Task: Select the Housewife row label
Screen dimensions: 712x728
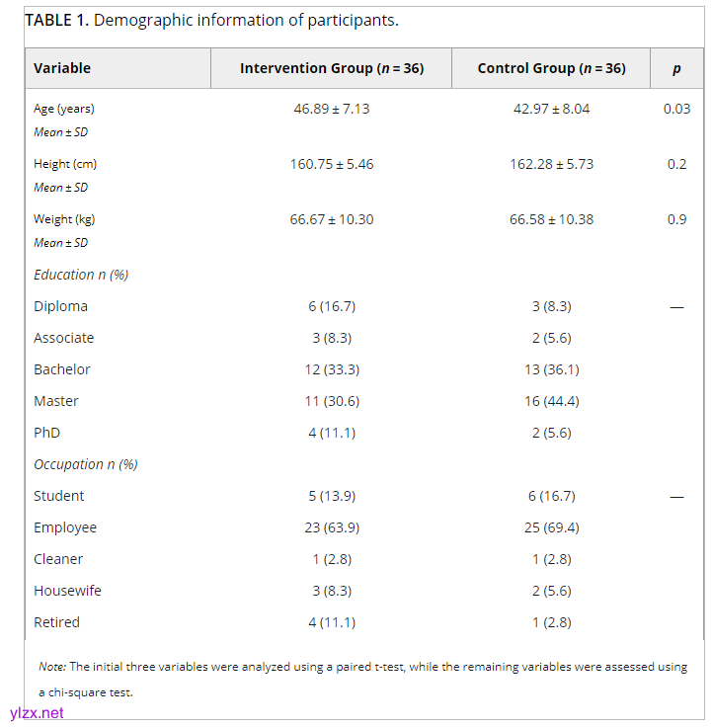Action: [67, 591]
